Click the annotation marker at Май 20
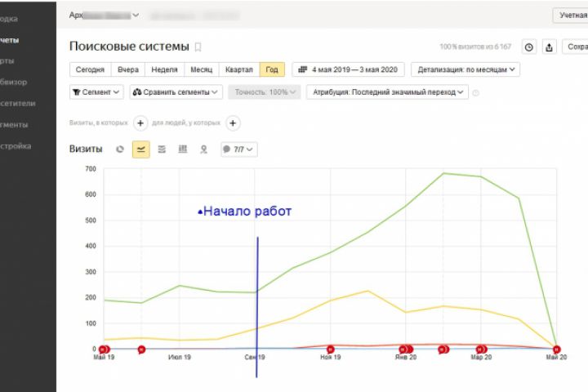Screen dimensions: 588x392 556,350
